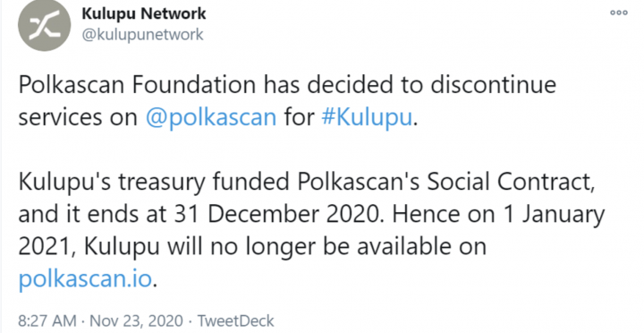Open the Kulupu Network display name

click(144, 13)
